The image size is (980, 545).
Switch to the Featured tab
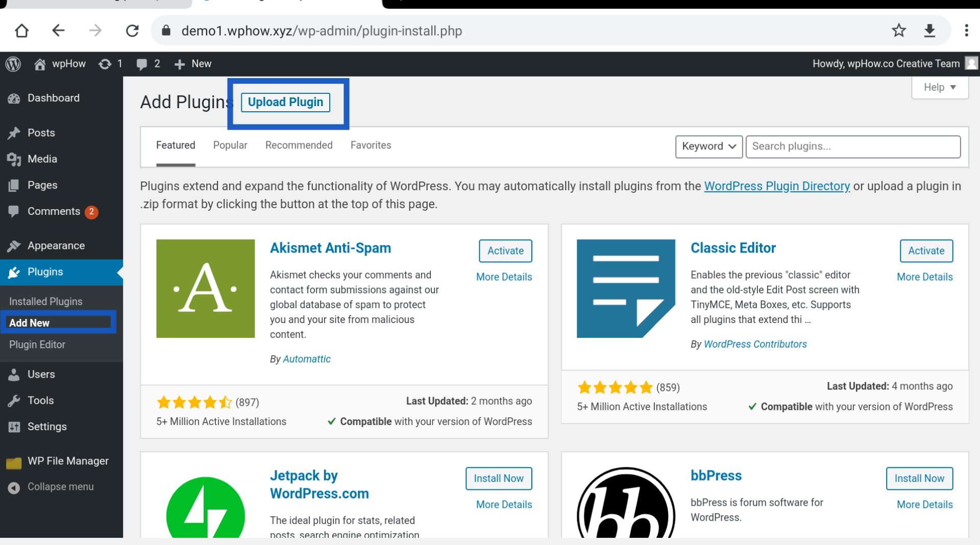176,145
